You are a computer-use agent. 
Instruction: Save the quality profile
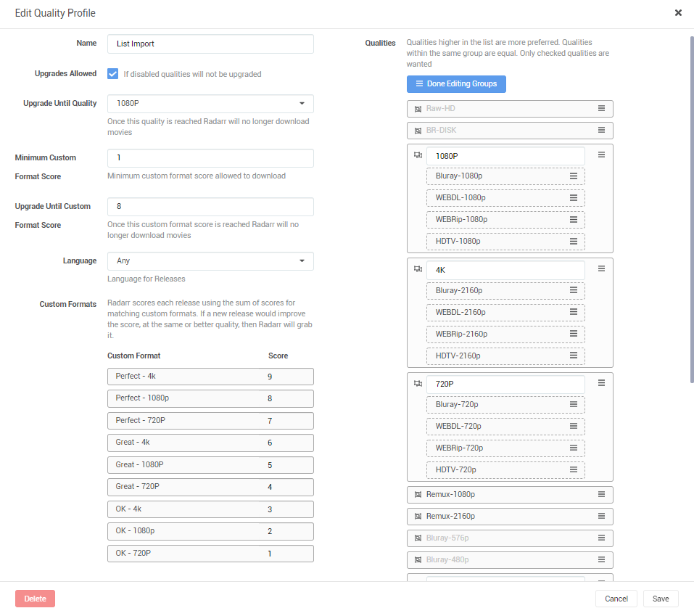tap(660, 598)
